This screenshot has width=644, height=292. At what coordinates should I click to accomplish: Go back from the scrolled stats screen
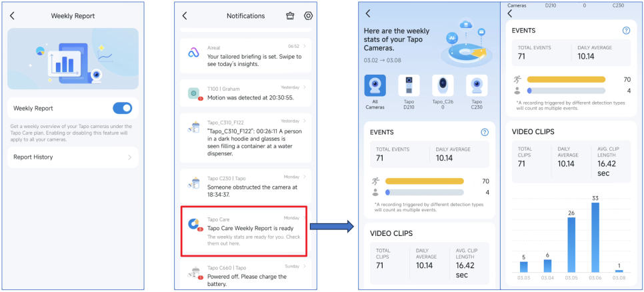(510, 13)
